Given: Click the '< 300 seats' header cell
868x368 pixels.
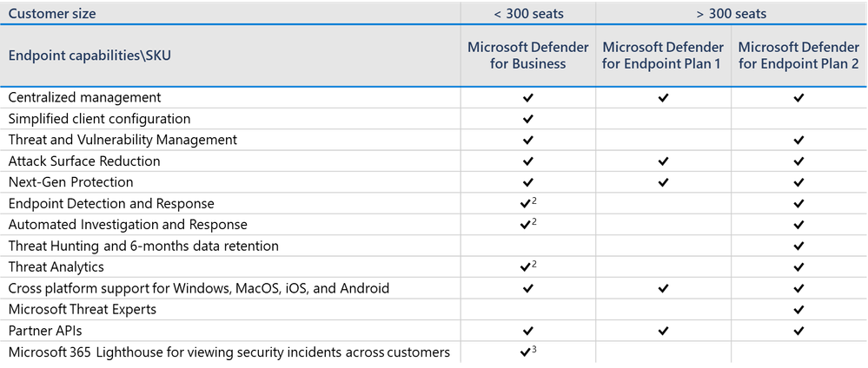Looking at the screenshot, I should [x=528, y=14].
